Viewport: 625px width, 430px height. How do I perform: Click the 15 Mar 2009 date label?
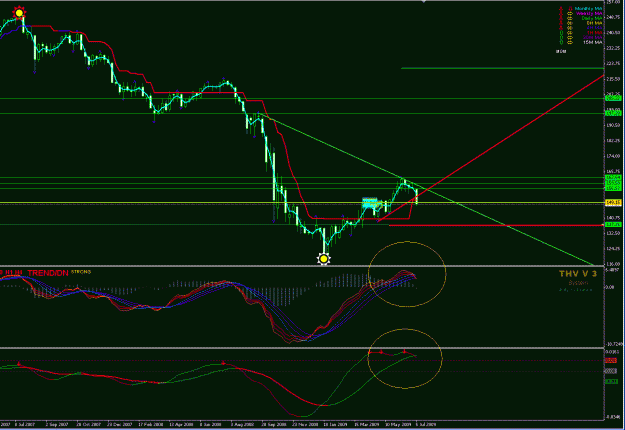point(367,424)
